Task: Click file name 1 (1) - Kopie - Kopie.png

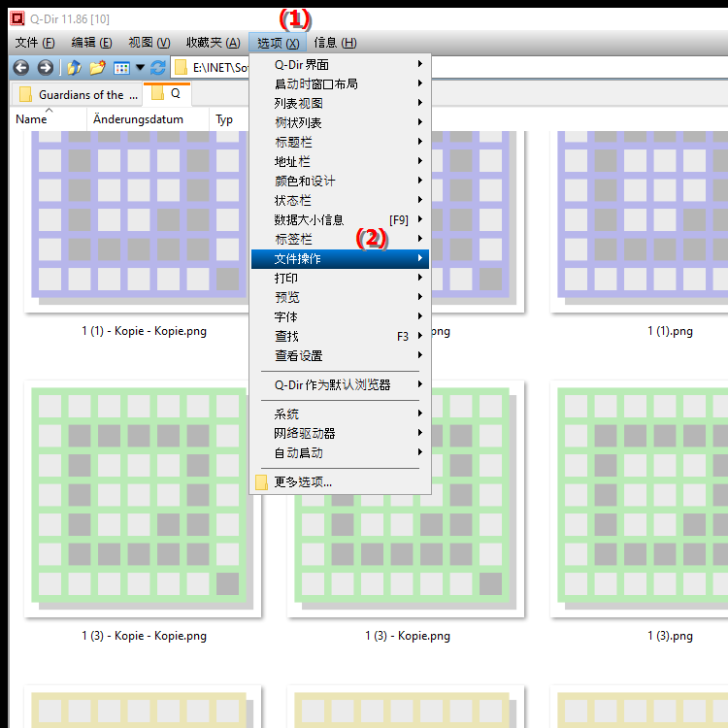Action: pos(144,331)
